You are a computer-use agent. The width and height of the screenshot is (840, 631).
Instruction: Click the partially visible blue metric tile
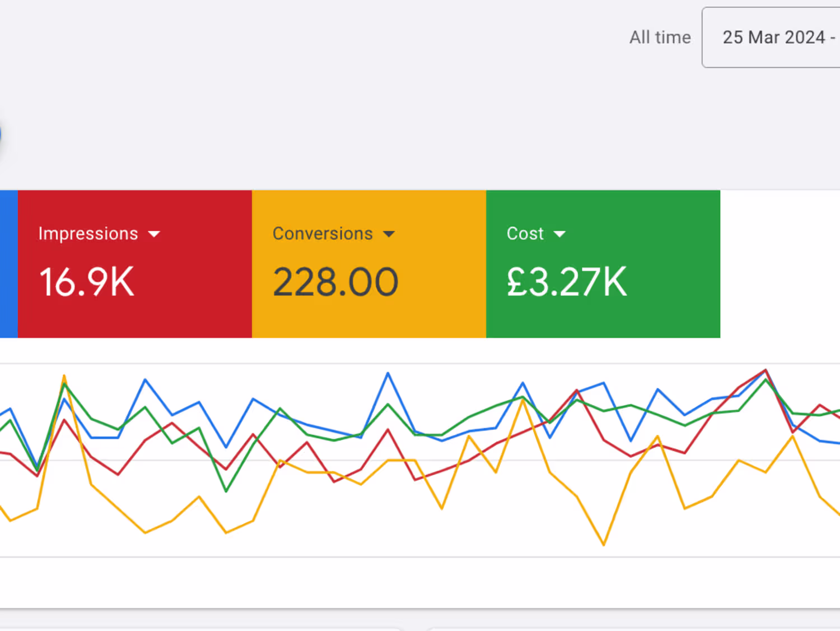pyautogui.click(x=8, y=263)
